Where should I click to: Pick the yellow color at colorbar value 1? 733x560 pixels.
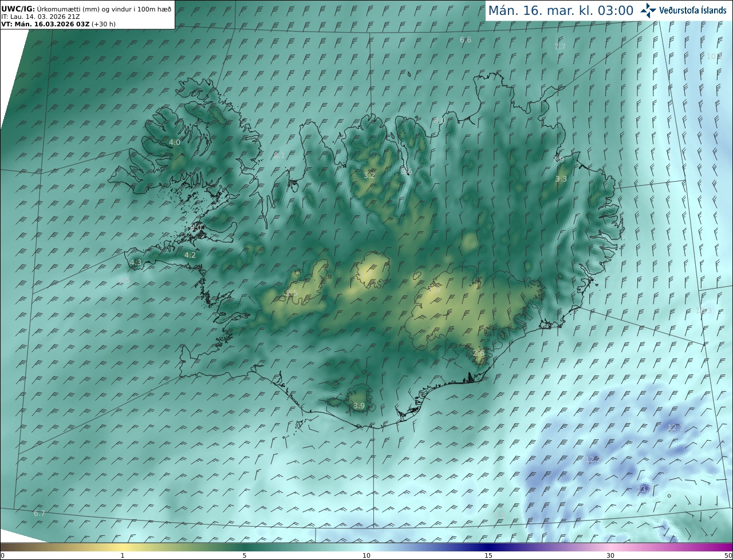click(x=123, y=547)
